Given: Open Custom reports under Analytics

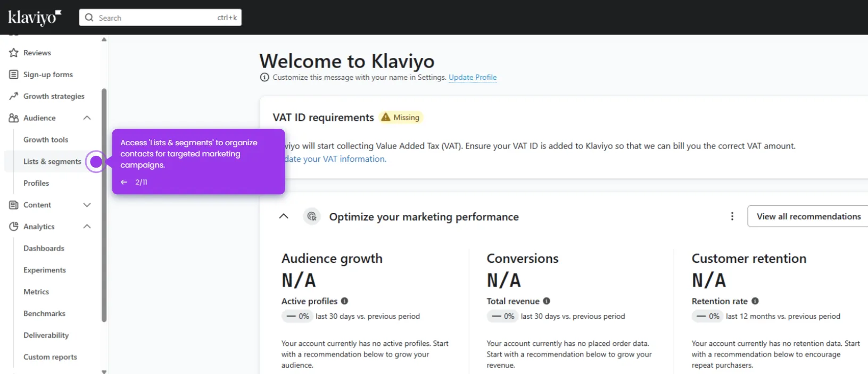Looking at the screenshot, I should click(50, 357).
